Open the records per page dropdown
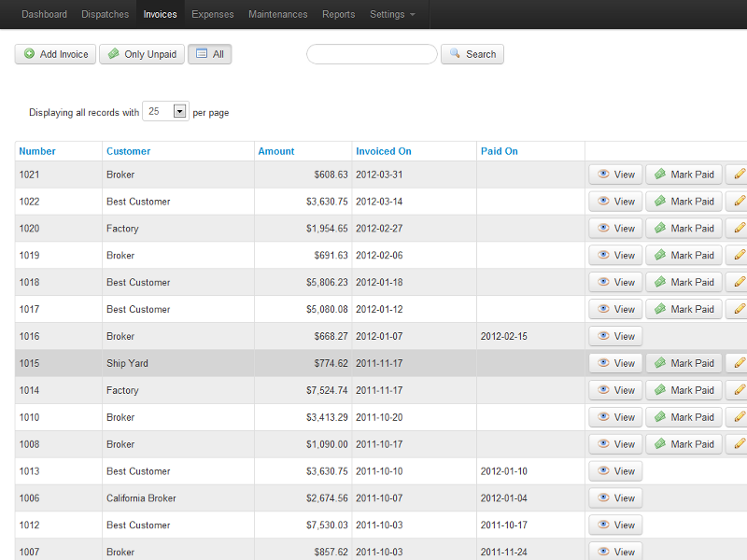Screen dimensions: 747x560 point(177,110)
